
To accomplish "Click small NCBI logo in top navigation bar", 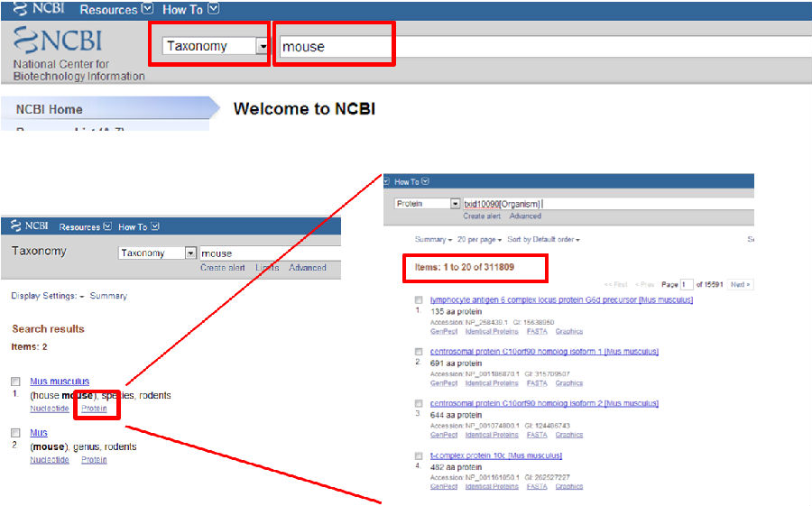I will [x=39, y=8].
